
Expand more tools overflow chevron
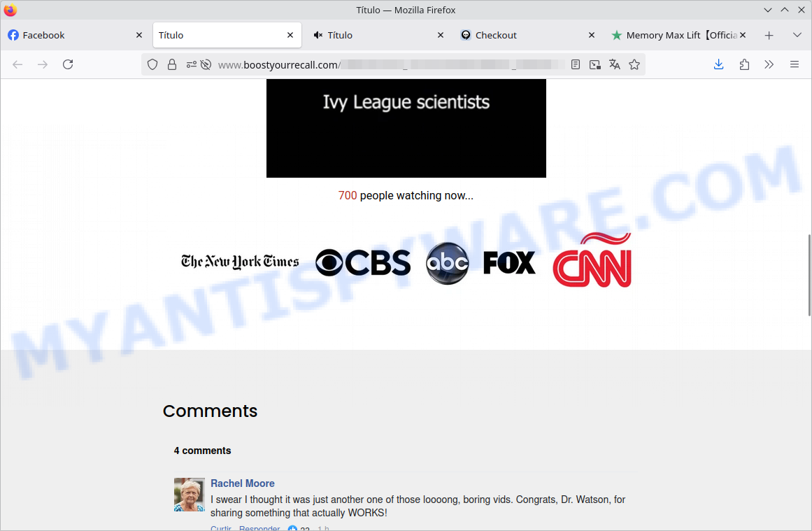pos(769,64)
